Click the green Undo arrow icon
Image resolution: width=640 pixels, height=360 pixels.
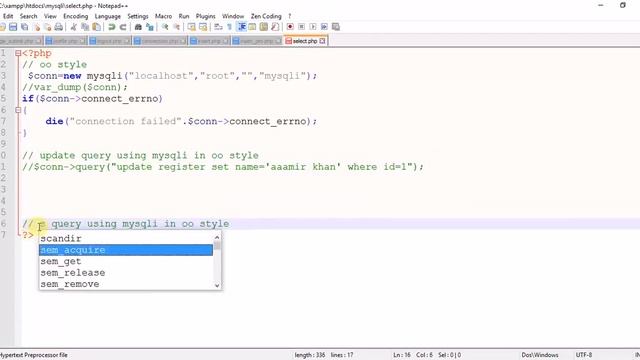[111, 27]
